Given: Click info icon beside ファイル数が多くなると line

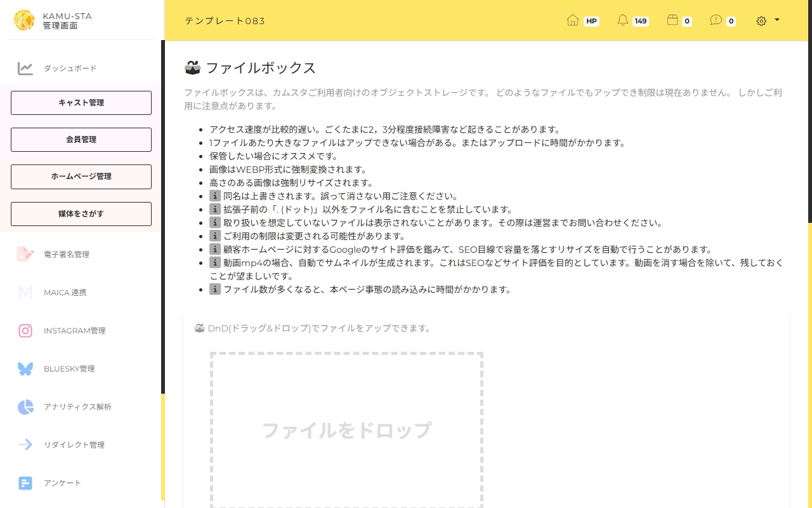Looking at the screenshot, I should click(x=215, y=290).
